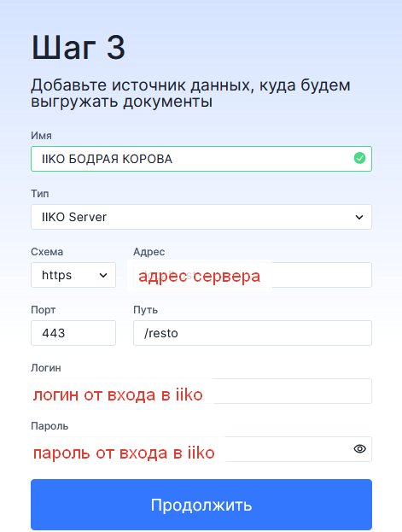The width and height of the screenshot is (402, 532).
Task: Click the Тип field label
Action: click(40, 194)
